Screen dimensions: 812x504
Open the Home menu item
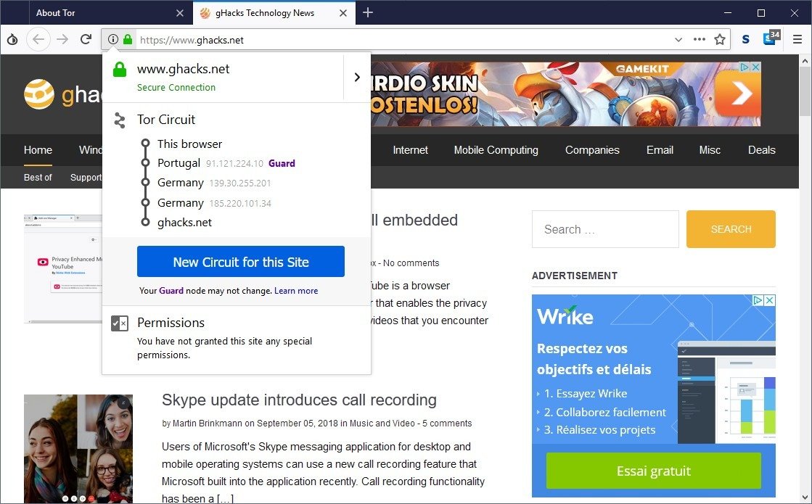pos(38,150)
